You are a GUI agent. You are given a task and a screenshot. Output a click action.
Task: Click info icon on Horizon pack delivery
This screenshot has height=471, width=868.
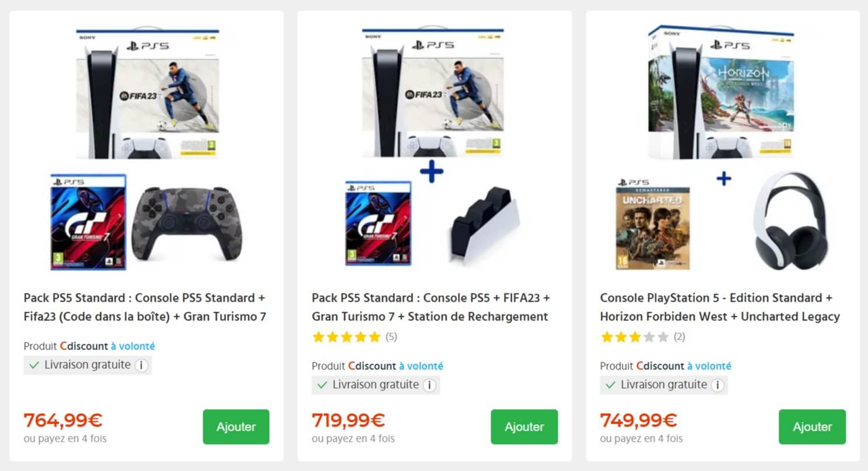pyautogui.click(x=717, y=385)
